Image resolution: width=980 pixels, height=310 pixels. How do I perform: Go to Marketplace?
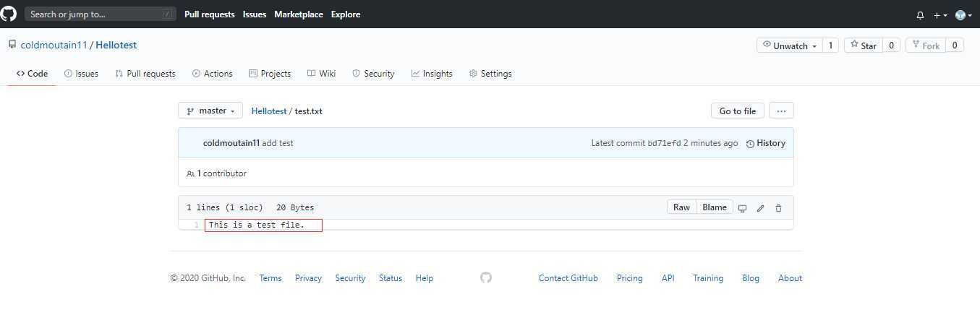coord(299,14)
